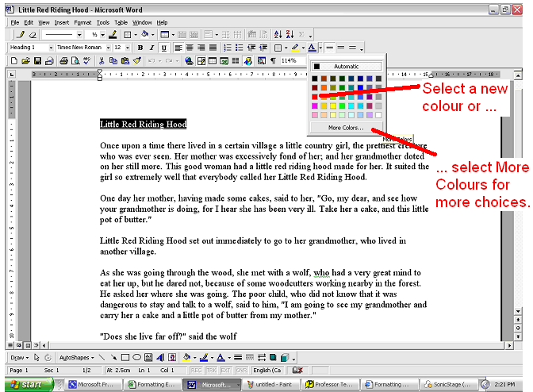Image resolution: width=533 pixels, height=392 pixels.
Task: Click the Save disk icon
Action: (x=38, y=61)
